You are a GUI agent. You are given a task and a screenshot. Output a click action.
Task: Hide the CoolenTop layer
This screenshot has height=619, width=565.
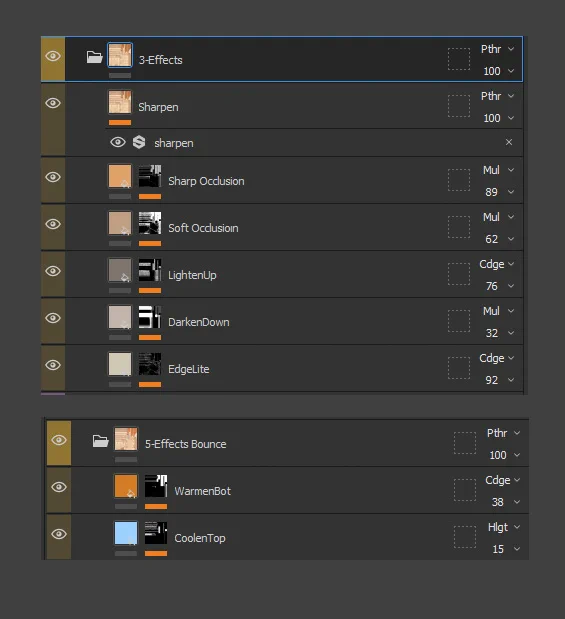click(x=59, y=534)
